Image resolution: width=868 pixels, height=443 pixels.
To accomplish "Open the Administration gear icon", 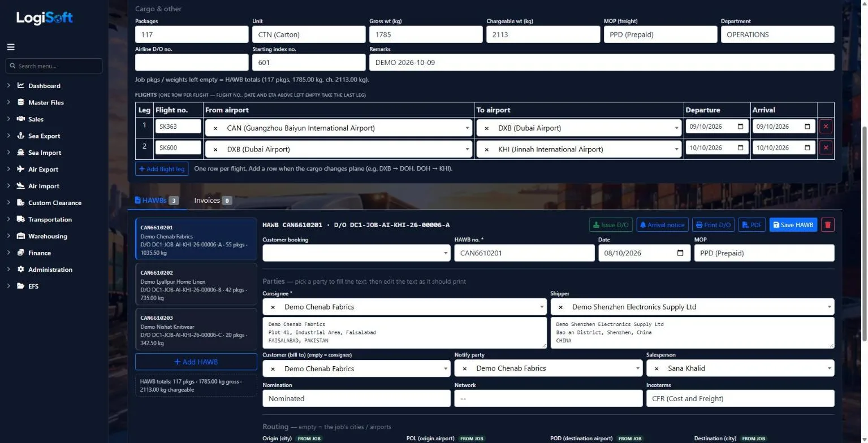I will tap(21, 270).
